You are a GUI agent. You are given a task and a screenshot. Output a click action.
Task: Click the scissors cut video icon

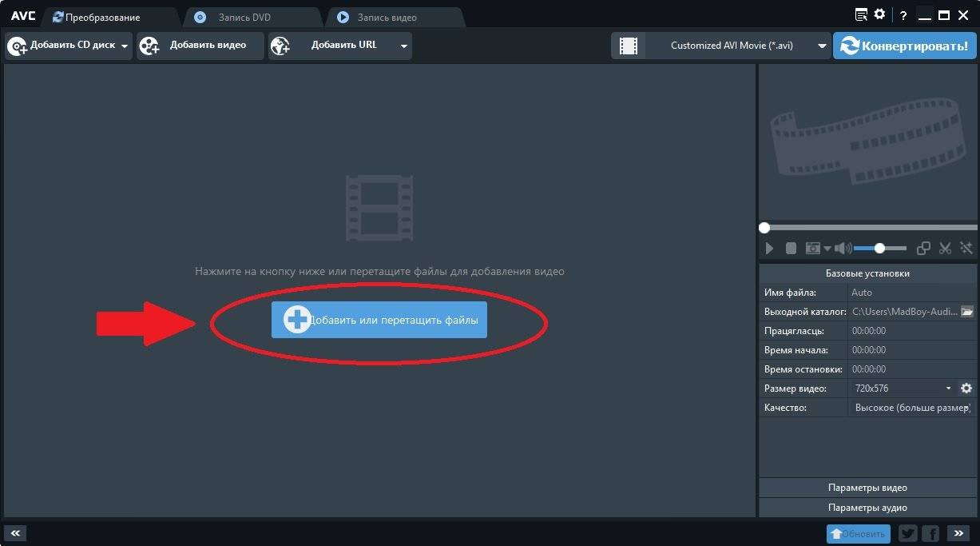point(945,249)
